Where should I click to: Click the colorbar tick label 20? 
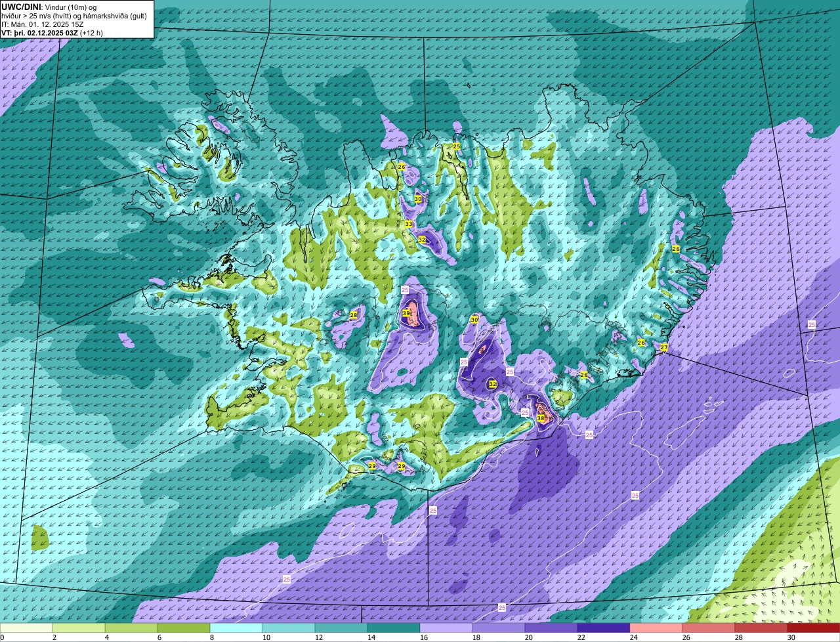coord(529,637)
